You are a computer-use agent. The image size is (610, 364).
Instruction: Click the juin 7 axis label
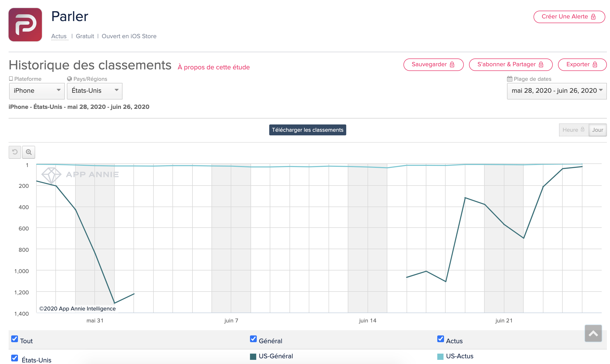[x=231, y=321]
